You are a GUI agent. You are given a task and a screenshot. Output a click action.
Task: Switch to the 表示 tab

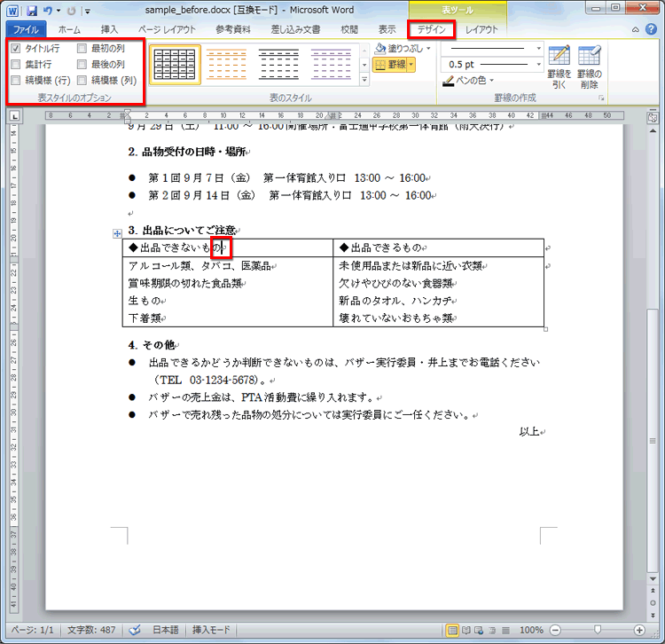[x=387, y=29]
